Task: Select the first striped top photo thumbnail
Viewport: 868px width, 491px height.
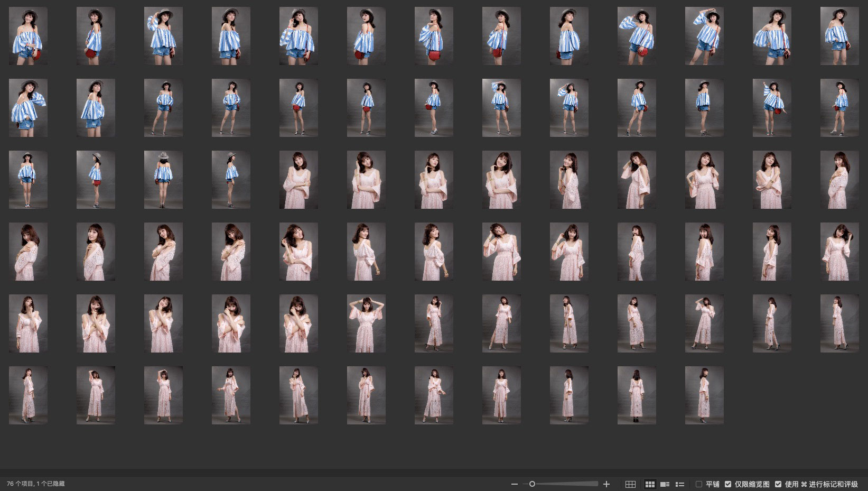Action: 28,36
